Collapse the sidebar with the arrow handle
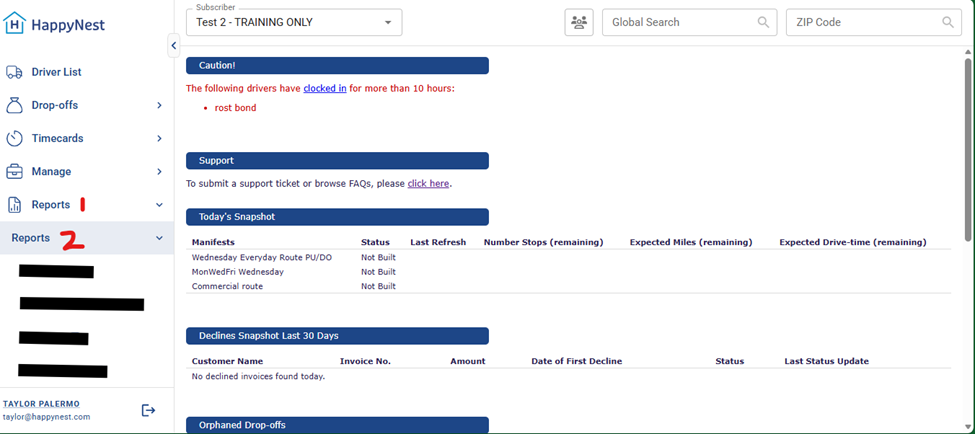This screenshot has width=975, height=434. tap(173, 46)
